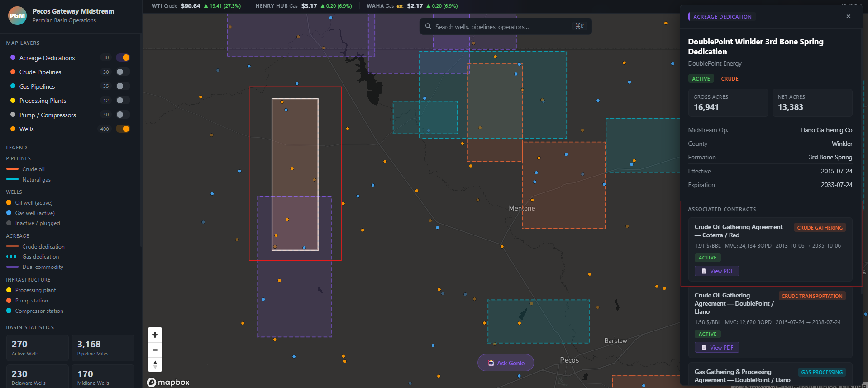Image resolution: width=868 pixels, height=388 pixels.
Task: Zoom in on the map
Action: click(x=155, y=335)
